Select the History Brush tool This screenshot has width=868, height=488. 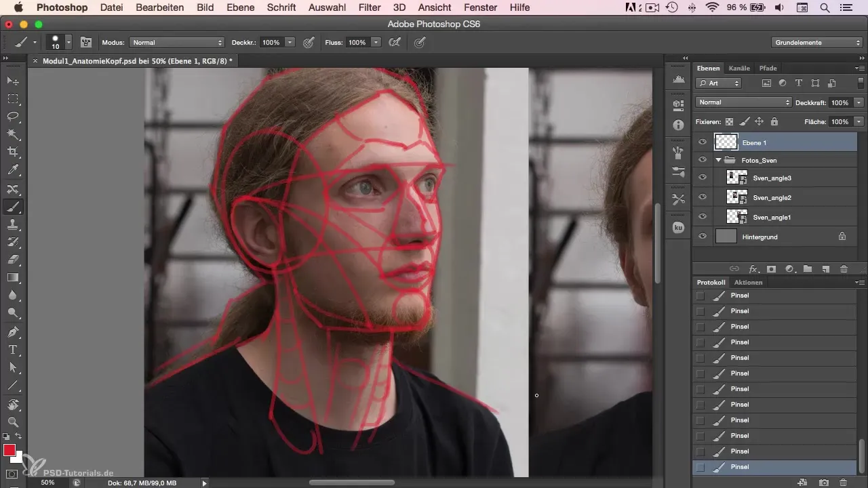(12, 242)
